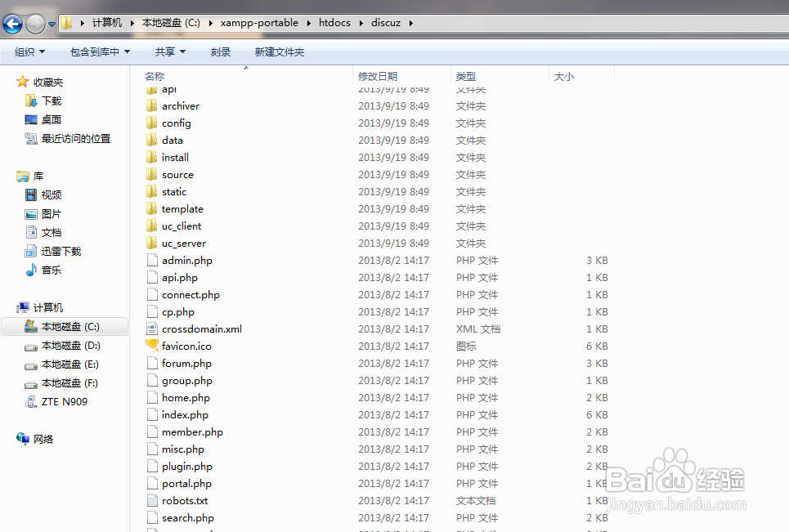Select the uc_server folder

(184, 244)
